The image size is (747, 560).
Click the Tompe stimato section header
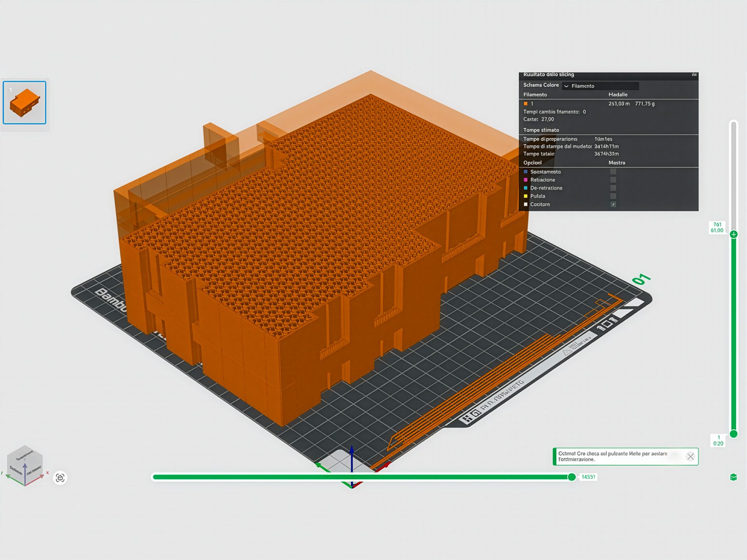point(541,130)
